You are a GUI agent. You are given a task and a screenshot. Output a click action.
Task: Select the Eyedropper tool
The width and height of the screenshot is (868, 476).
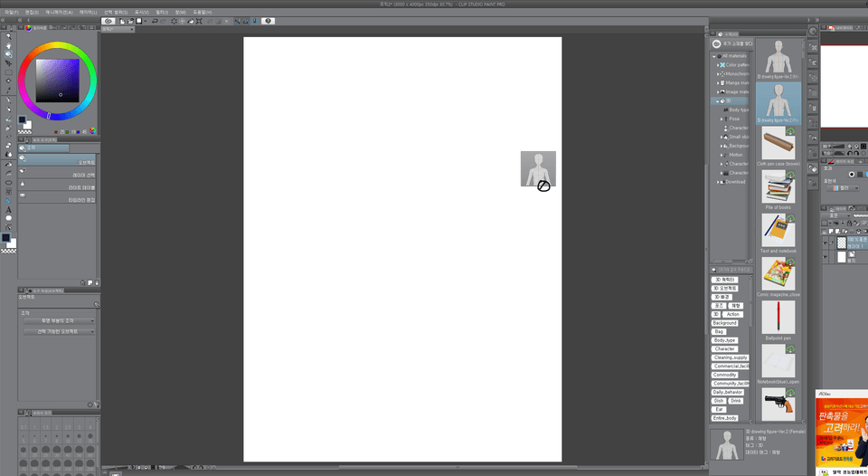(8, 90)
